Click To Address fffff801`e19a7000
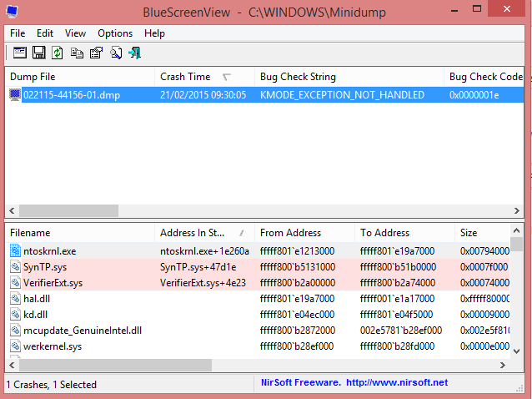Image resolution: width=532 pixels, height=399 pixels. pos(397,251)
